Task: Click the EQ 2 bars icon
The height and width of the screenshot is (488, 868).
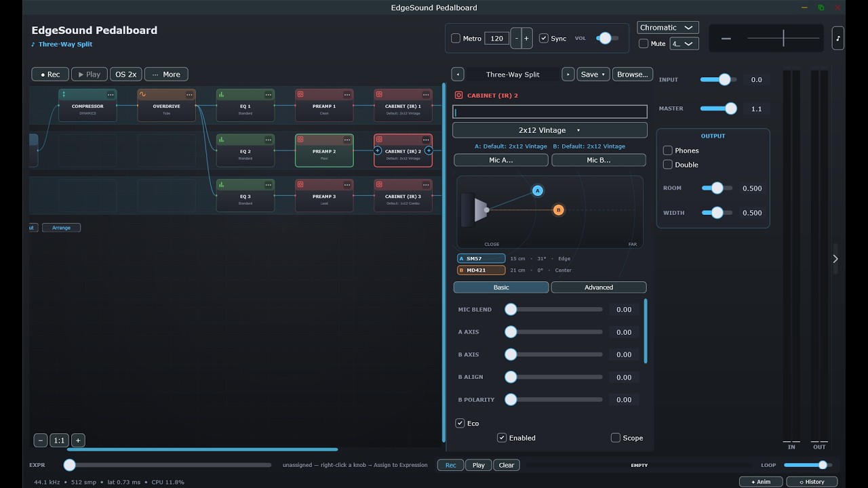Action: click(222, 140)
